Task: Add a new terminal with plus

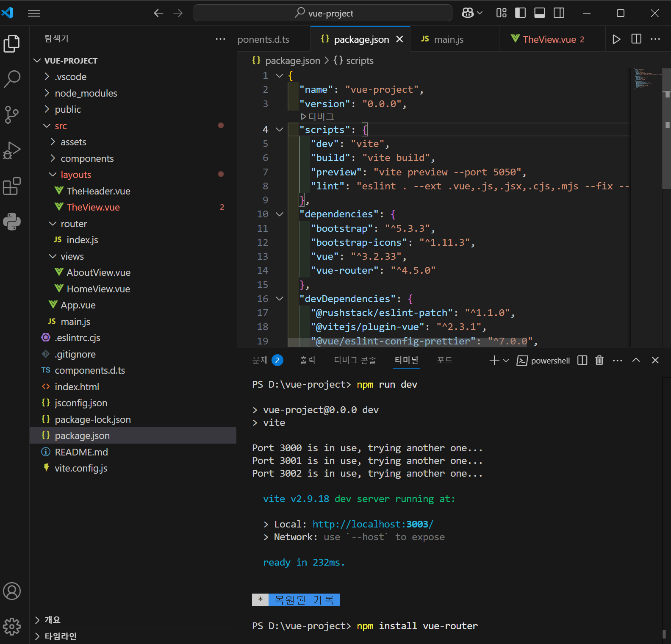Action: click(x=494, y=361)
